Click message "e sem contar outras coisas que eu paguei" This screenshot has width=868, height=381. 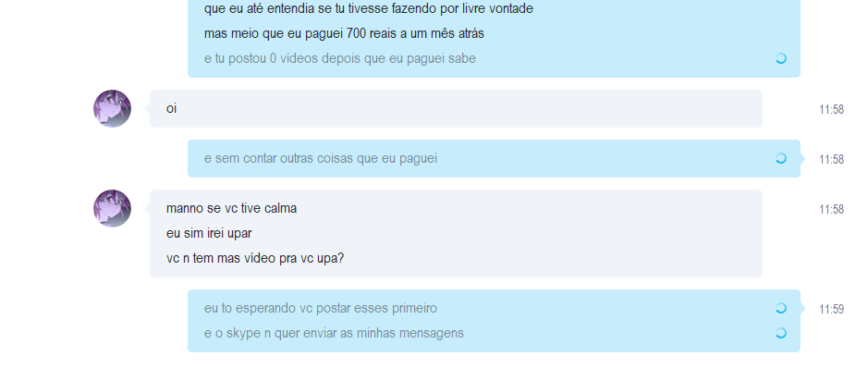[321, 158]
